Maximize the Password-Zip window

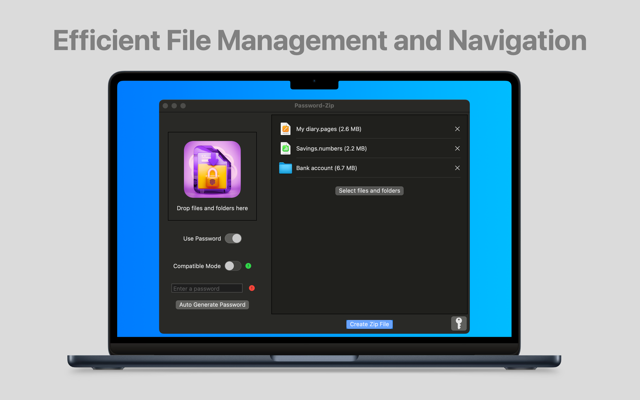(x=183, y=106)
